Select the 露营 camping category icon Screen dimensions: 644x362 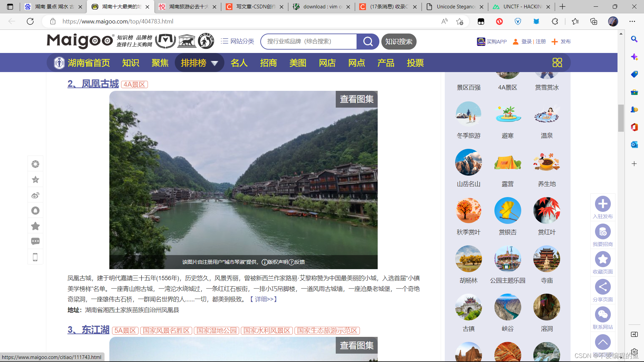[x=507, y=162]
